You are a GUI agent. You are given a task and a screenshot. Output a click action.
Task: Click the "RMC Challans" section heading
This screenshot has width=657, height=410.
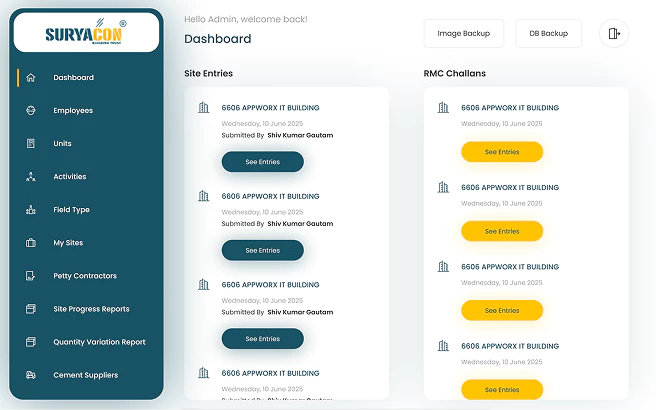[x=455, y=73]
